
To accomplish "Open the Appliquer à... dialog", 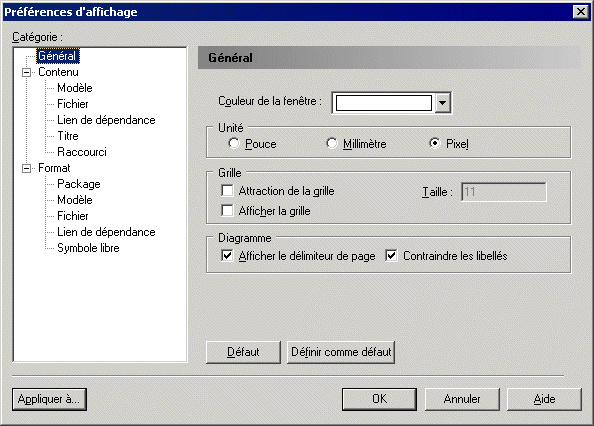I will pyautogui.click(x=49, y=399).
